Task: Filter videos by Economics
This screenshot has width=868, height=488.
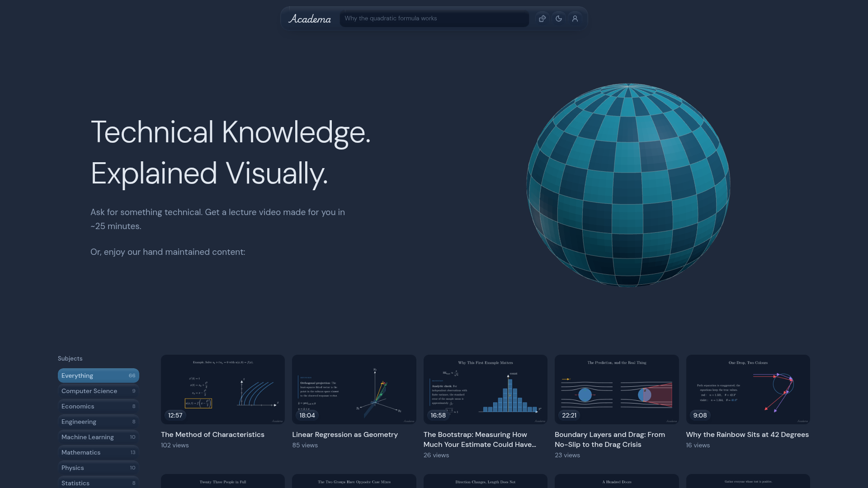Action: click(99, 406)
